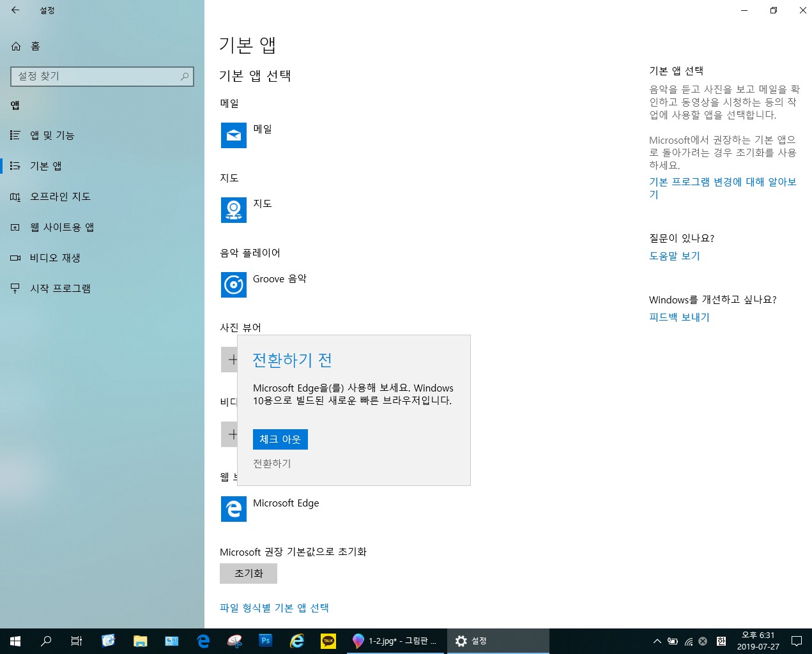Click the 지도 app icon
This screenshot has width=812, height=654.
tap(234, 210)
